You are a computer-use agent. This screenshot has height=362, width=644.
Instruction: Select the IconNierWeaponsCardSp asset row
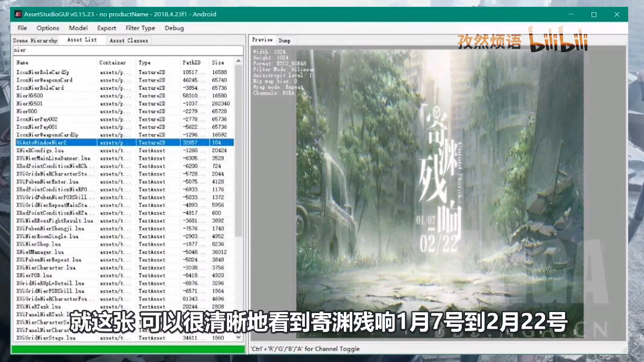124,135
